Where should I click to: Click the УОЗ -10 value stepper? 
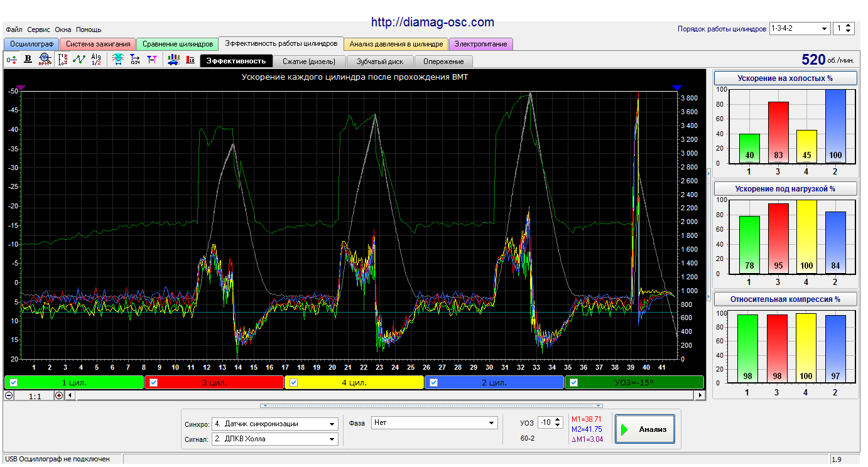(550, 423)
